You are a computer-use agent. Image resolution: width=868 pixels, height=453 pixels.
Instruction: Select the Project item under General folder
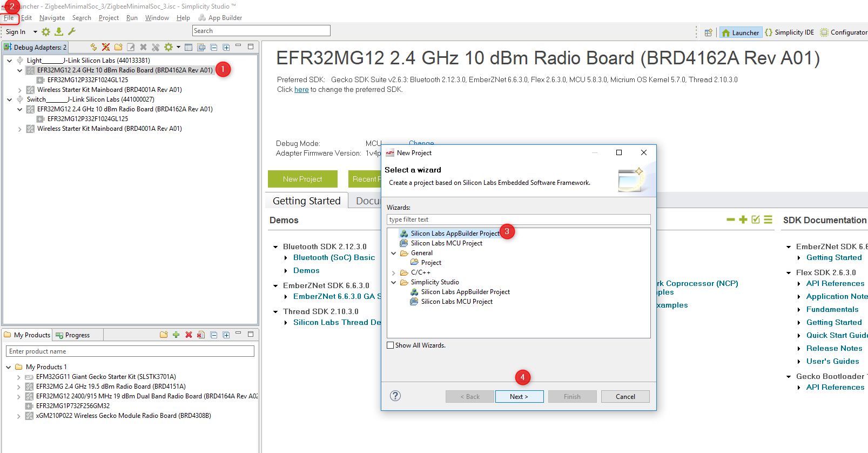pos(431,263)
